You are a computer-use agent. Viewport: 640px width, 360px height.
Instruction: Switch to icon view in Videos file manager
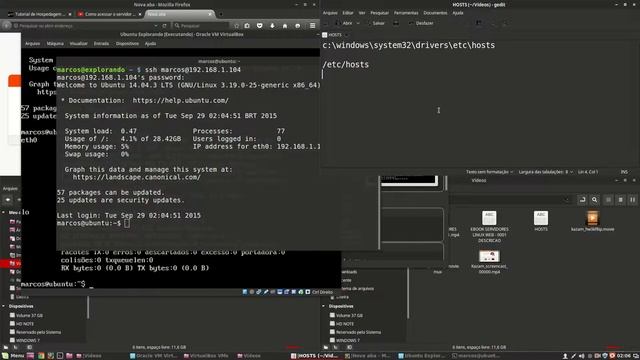click(x=609, y=200)
